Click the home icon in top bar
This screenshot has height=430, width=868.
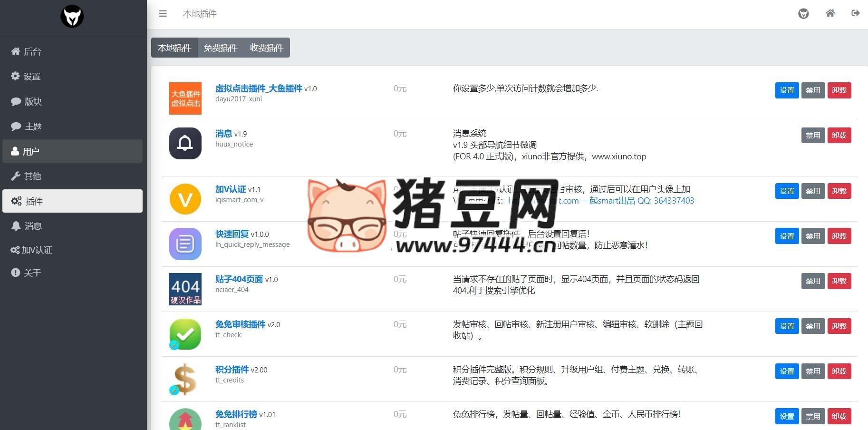point(830,13)
